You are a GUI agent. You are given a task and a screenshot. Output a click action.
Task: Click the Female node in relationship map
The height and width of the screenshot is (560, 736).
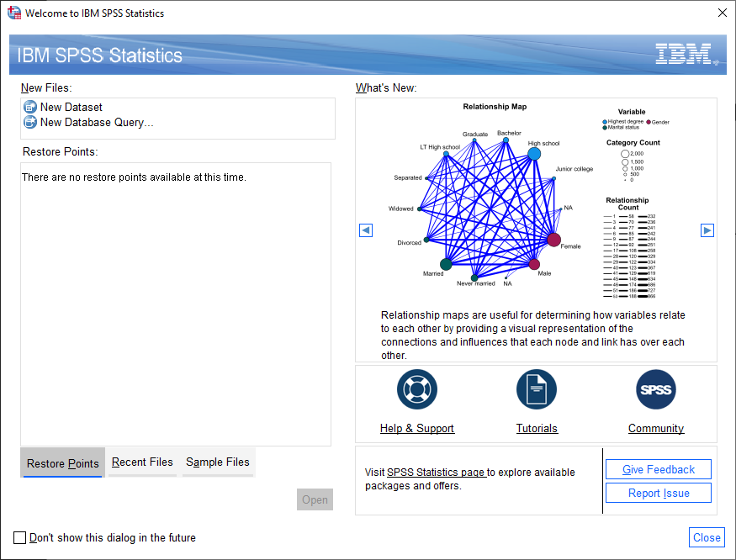(x=553, y=240)
